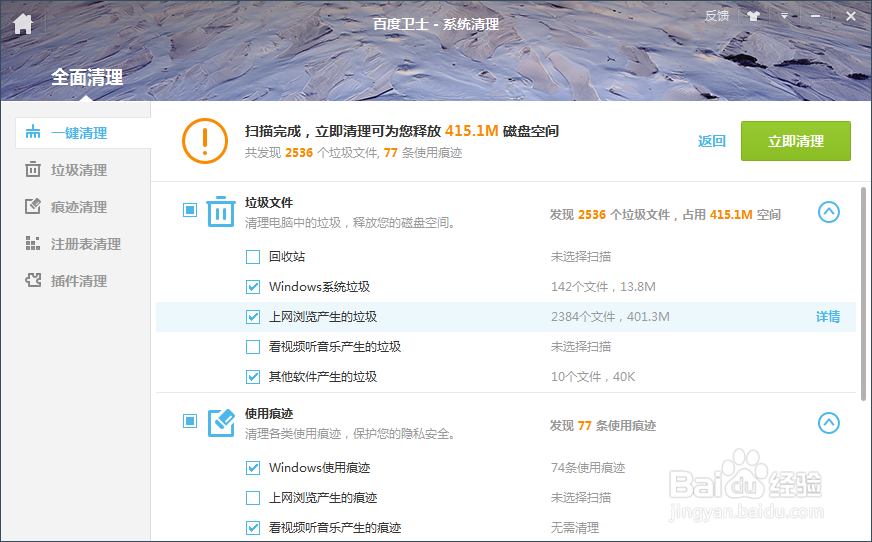Check the 上网浏览产生的痕迹 checkbox
The image size is (872, 542).
pyautogui.click(x=252, y=498)
